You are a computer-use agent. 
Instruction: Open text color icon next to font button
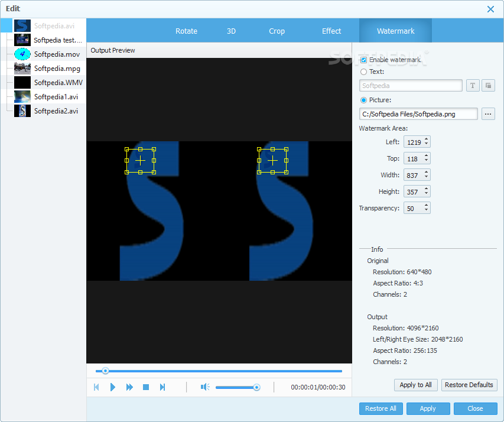point(488,86)
